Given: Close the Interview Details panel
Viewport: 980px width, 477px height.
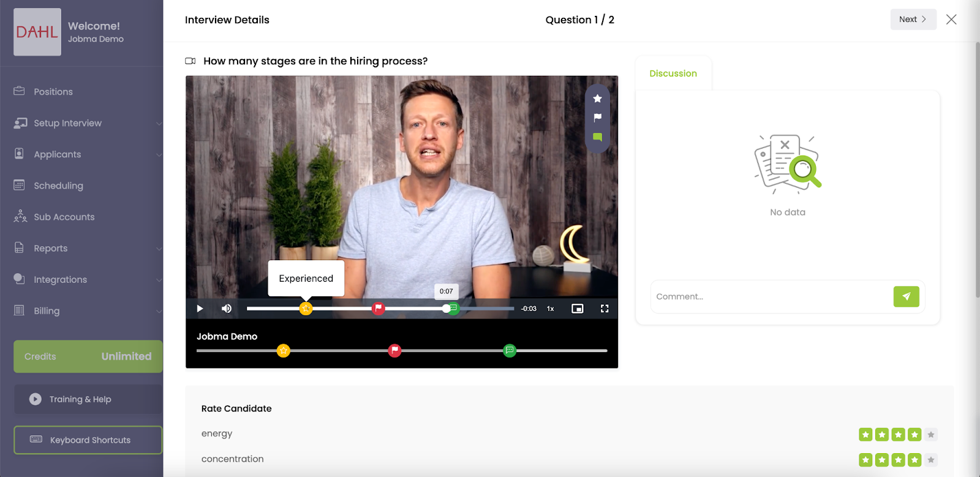Looking at the screenshot, I should click(951, 20).
